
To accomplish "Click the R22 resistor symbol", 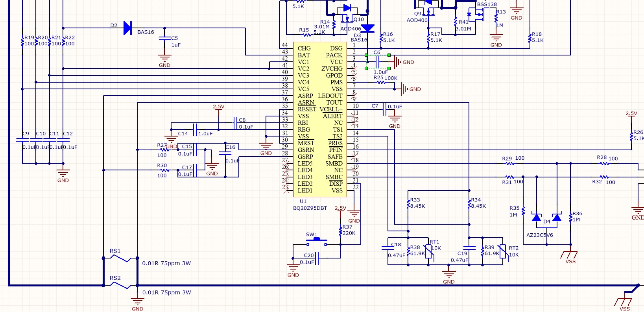I will tap(63, 41).
